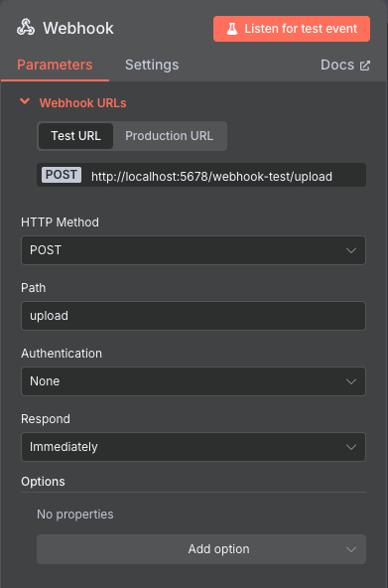
Task: Click the flask icon on Listen button
Action: coord(232,29)
